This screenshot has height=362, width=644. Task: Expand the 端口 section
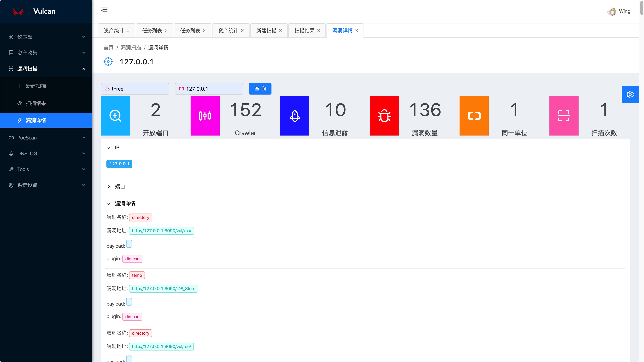[x=108, y=187]
